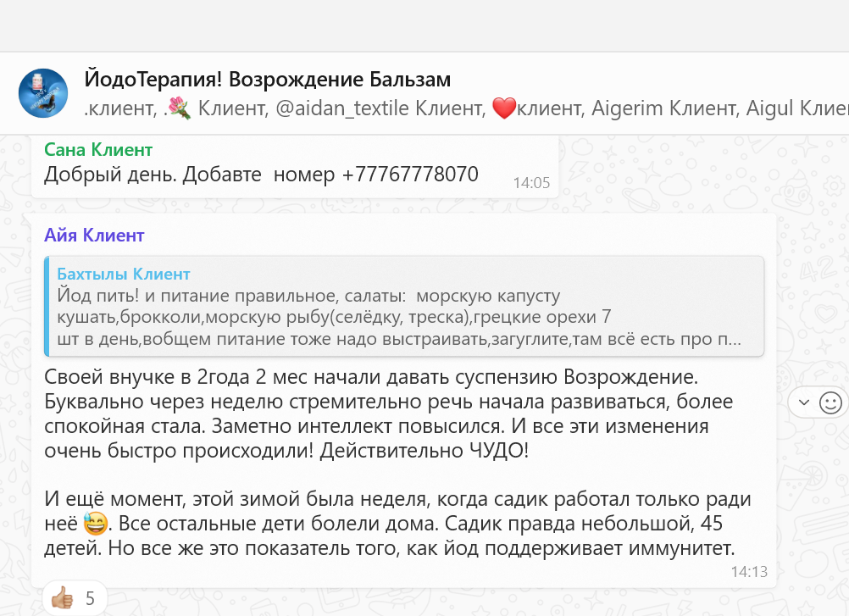
Task: Click the quoted sender name Бахтылы Клиент
Action: [x=124, y=274]
